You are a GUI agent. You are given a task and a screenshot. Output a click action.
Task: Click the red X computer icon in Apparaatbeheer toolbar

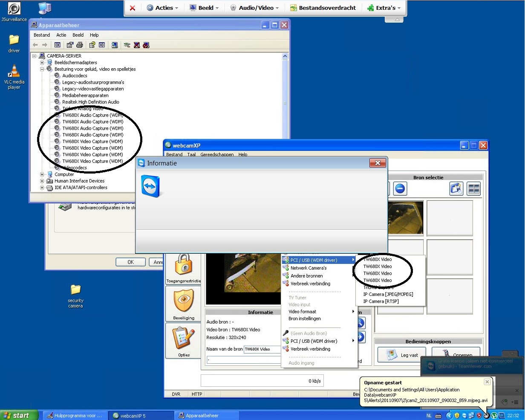(137, 45)
